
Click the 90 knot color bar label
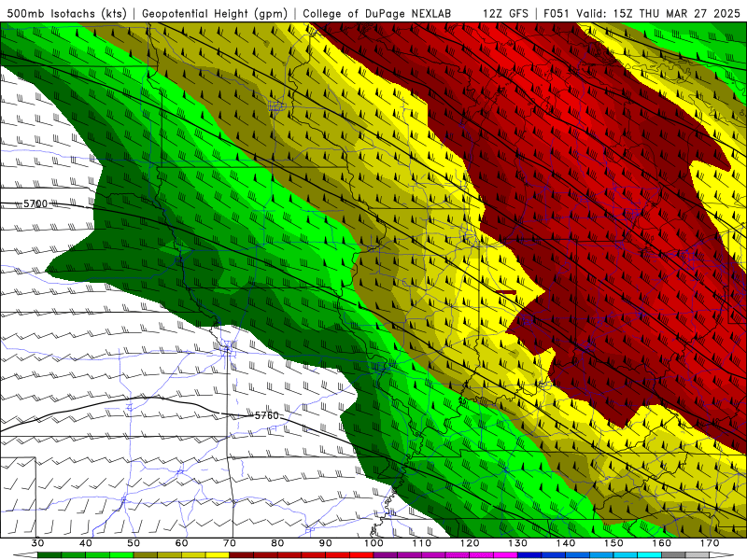pyautogui.click(x=326, y=543)
